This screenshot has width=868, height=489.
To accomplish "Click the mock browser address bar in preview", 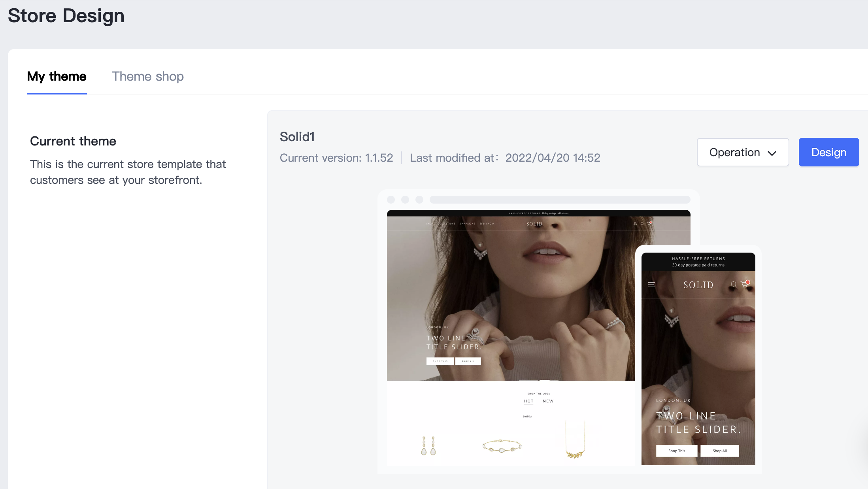I will click(560, 200).
